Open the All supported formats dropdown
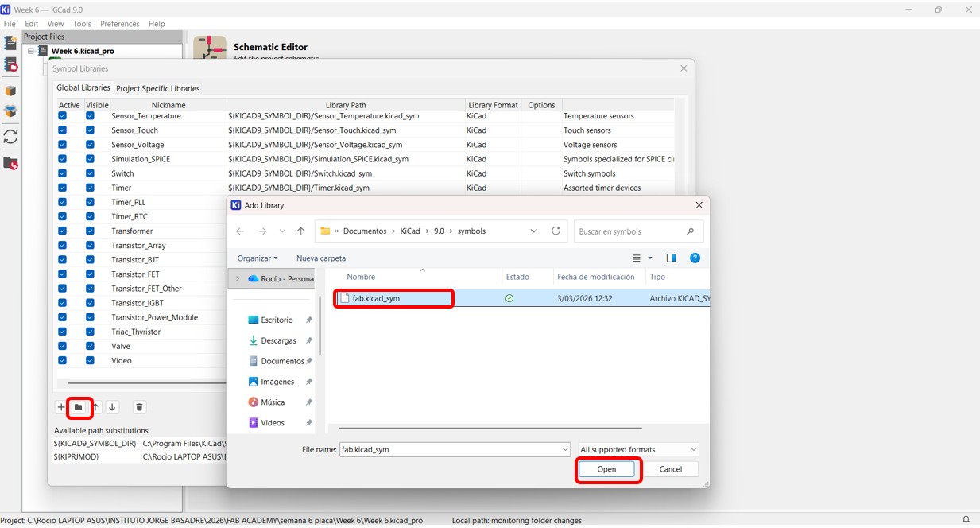Viewport: 980px width, 528px height. (638, 449)
